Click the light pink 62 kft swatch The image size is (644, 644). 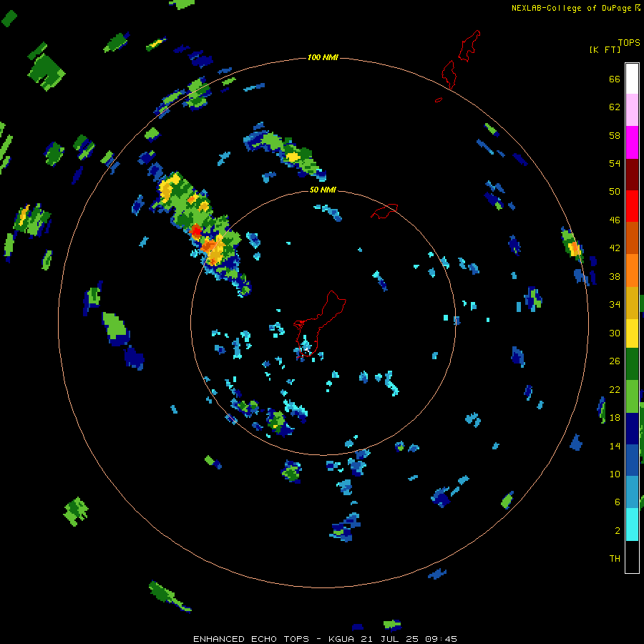tap(632, 110)
